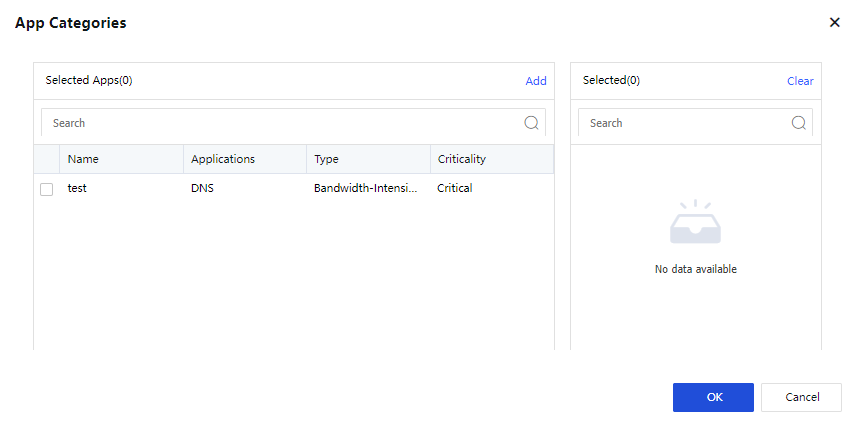Click the Selected Apps(0) panel title
Image resolution: width=857 pixels, height=424 pixels.
(89, 81)
